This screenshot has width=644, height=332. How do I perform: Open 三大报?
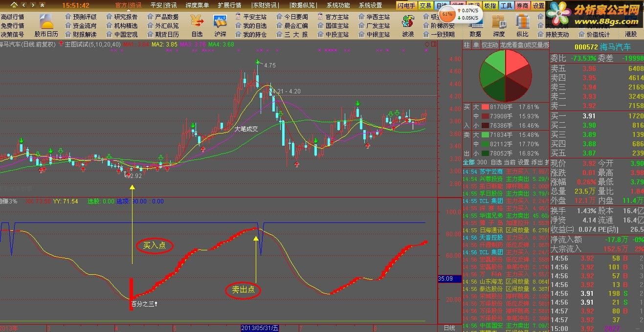[292, 34]
